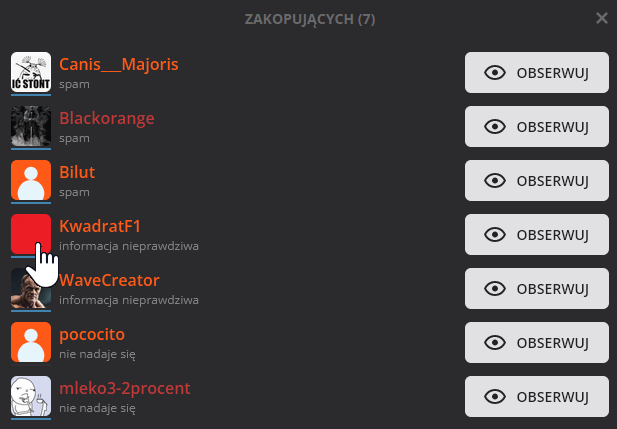
Task: Open WaveCreator's avatar picture
Action: (31, 288)
